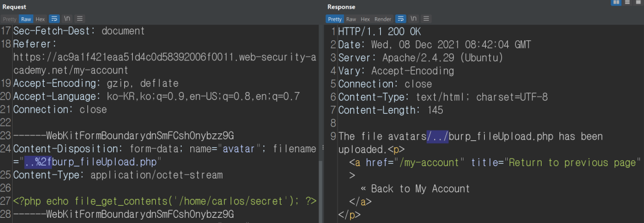Viewport: 644px width, 223px height.
Task: Click "Connection: close" in Response panel
Action: (x=385, y=84)
